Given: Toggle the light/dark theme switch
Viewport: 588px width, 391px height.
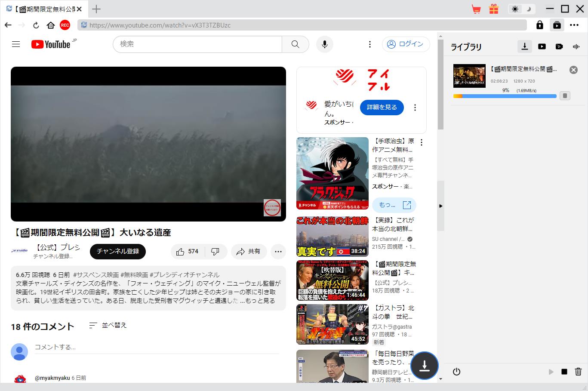Looking at the screenshot, I should [x=522, y=9].
